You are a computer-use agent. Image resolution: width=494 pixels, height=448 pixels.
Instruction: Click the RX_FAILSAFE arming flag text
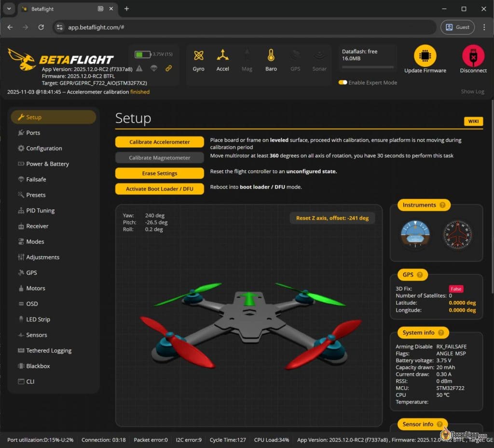451,346
